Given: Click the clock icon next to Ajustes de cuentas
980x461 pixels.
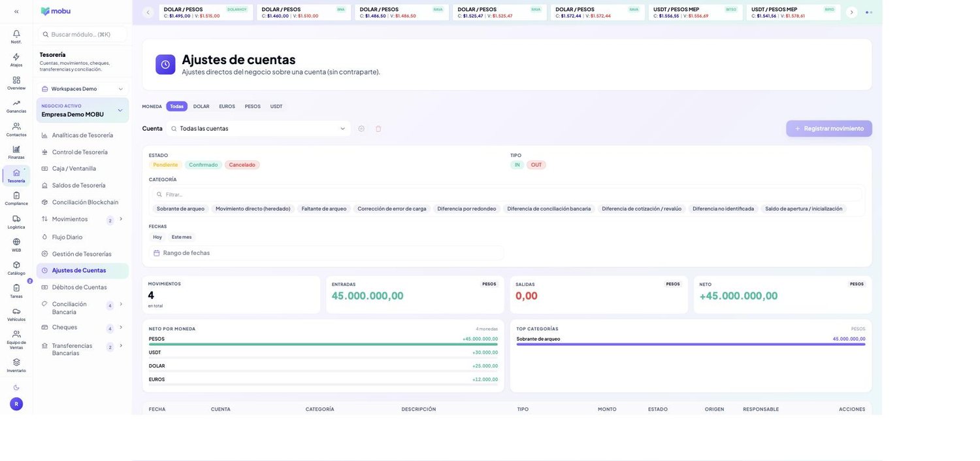Looking at the screenshot, I should [x=165, y=65].
